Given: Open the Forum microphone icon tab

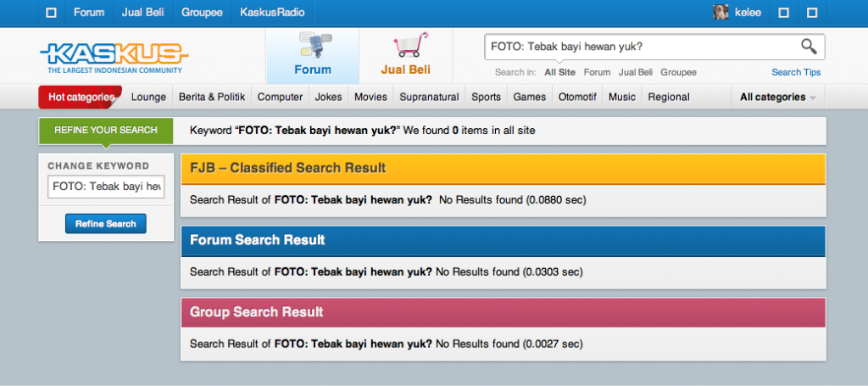Looking at the screenshot, I should 315,45.
